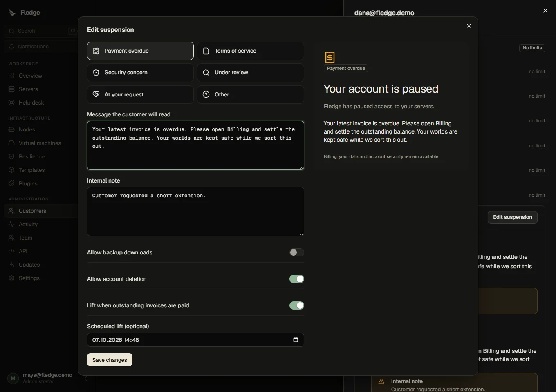
Task: Click the Activity pulse icon in sidebar
Action: pos(11,224)
